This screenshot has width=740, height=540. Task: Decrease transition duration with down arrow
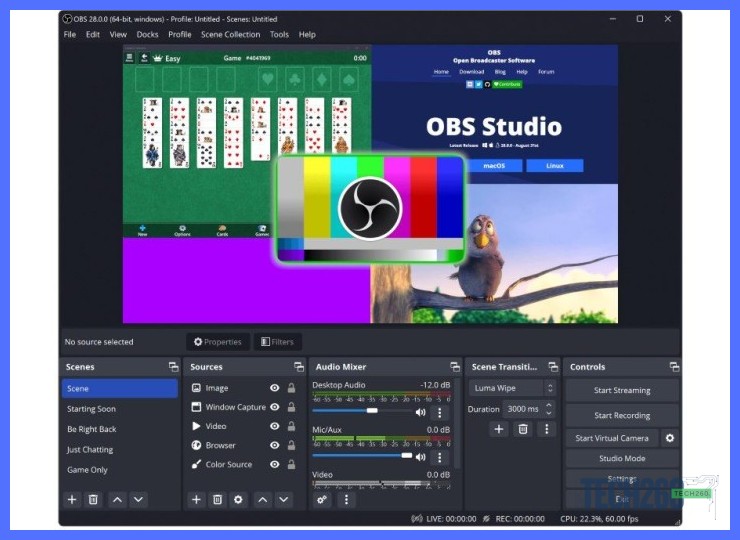pyautogui.click(x=548, y=413)
